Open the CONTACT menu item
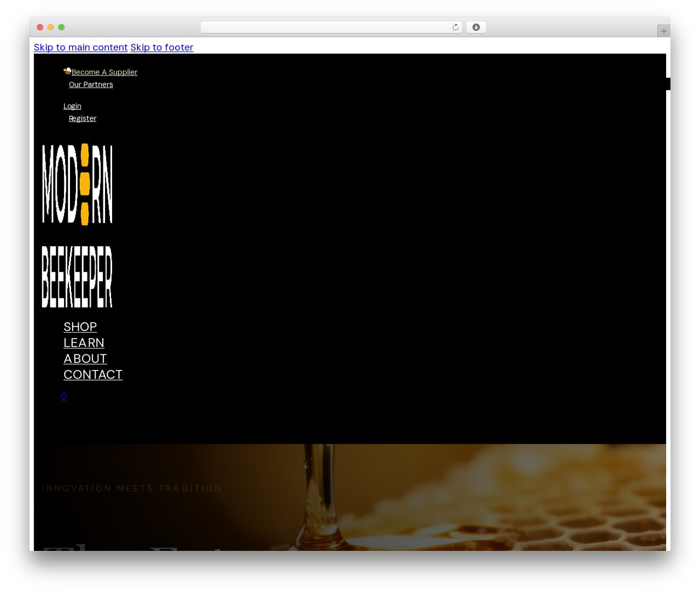 click(x=93, y=375)
